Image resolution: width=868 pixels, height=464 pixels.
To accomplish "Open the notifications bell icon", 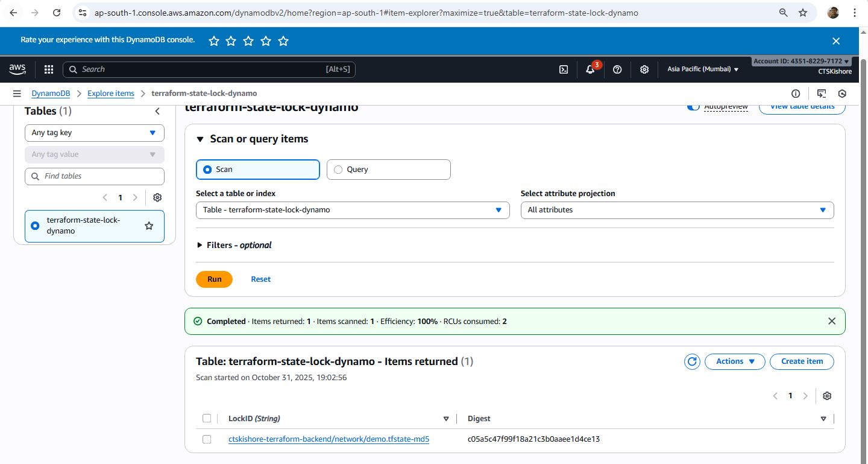I will [591, 69].
